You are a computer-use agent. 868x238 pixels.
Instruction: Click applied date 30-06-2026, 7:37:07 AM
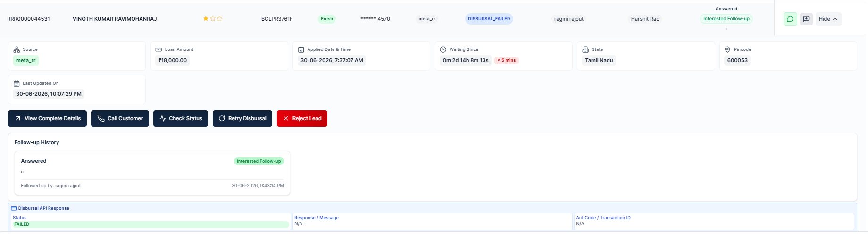[332, 60]
